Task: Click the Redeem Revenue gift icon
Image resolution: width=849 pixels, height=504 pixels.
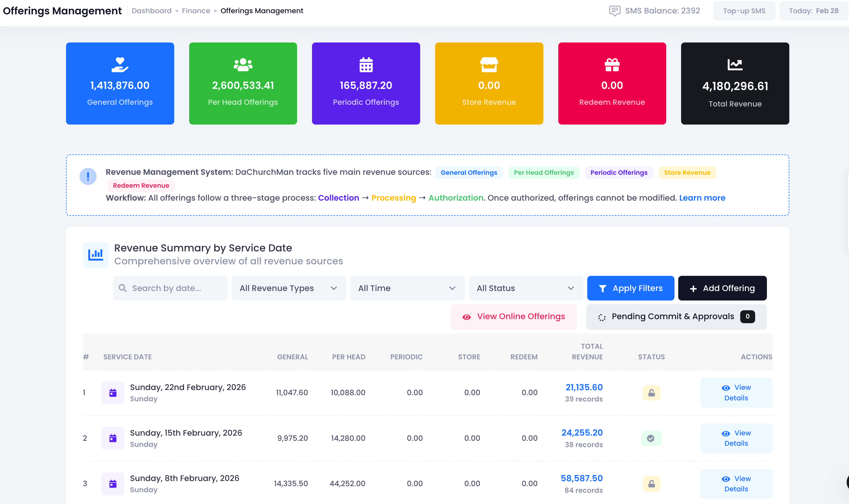Action: (x=612, y=65)
